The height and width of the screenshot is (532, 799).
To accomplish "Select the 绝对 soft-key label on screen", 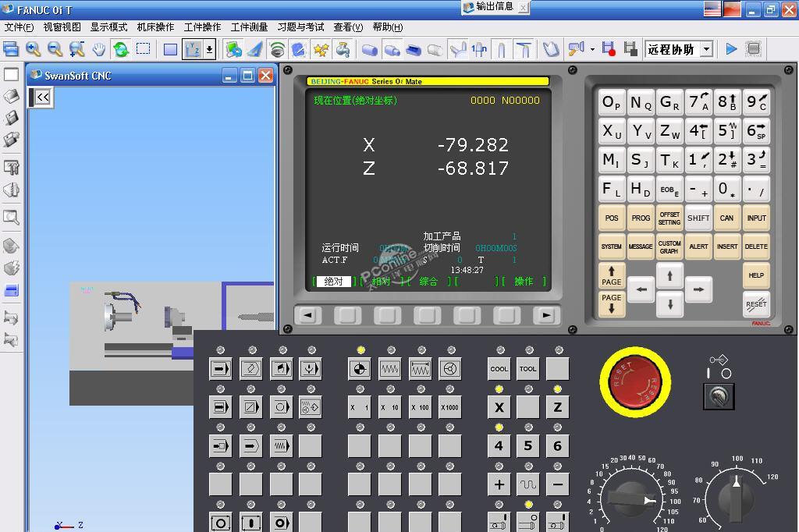I will coord(333,282).
